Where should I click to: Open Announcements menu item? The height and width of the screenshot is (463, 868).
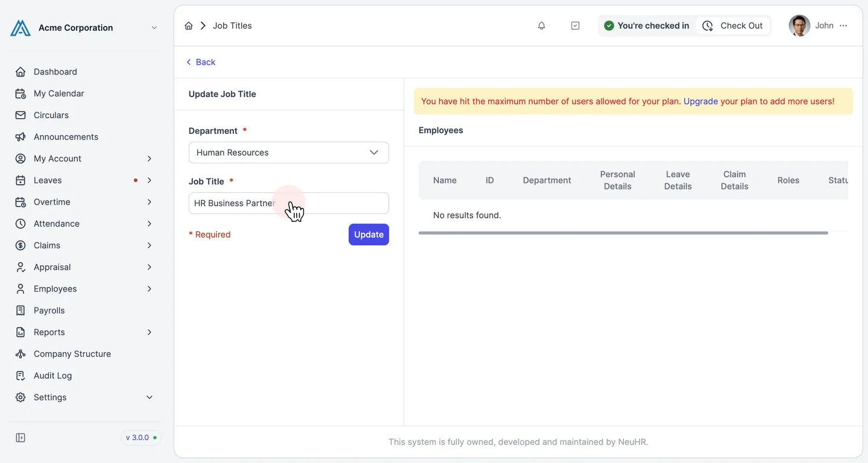tap(84, 137)
